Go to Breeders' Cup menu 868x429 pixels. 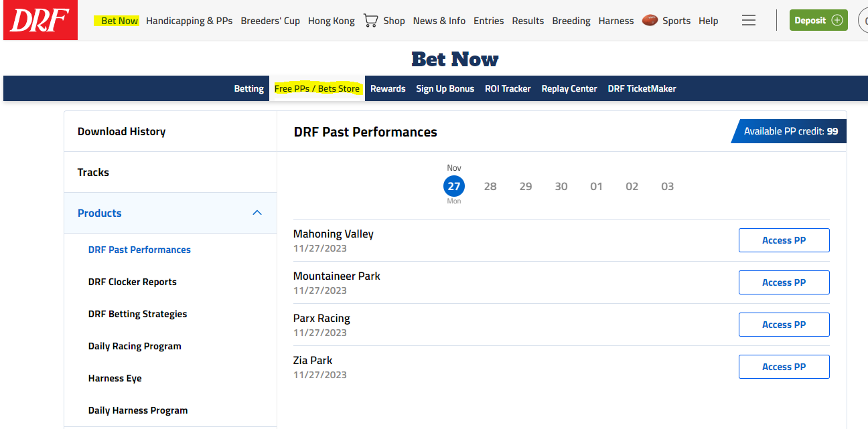click(x=271, y=21)
